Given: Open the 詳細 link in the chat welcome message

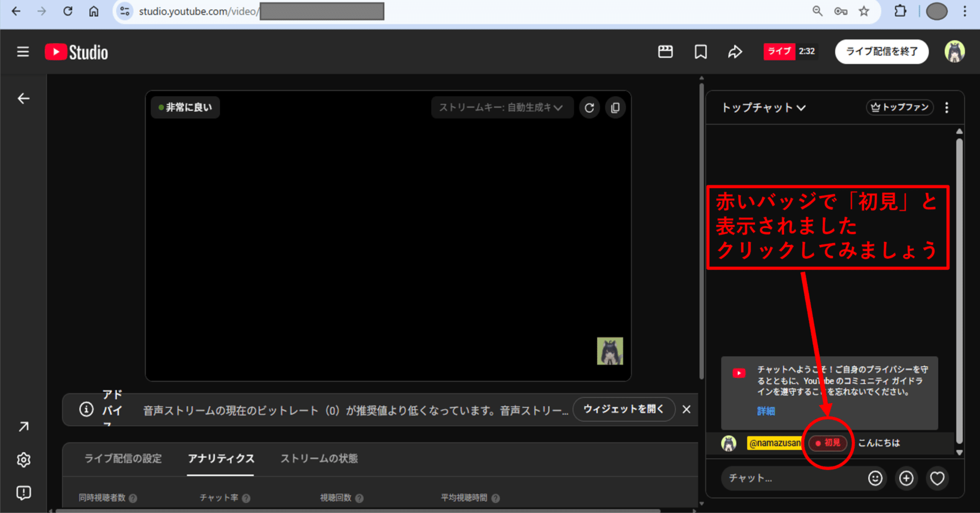Looking at the screenshot, I should tap(766, 411).
